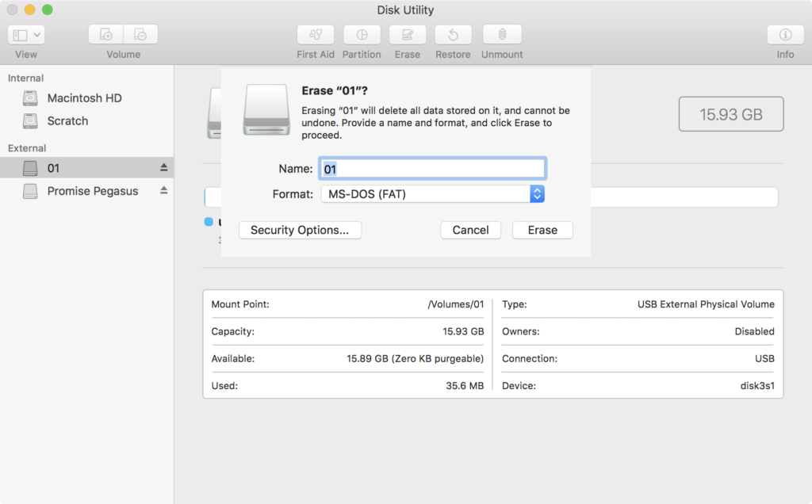This screenshot has width=812, height=504.
Task: Click the USB External Physical Volume text
Action: click(706, 304)
